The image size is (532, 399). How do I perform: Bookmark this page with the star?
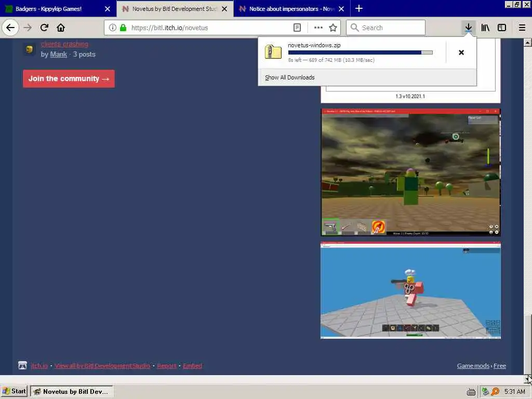[x=333, y=28]
